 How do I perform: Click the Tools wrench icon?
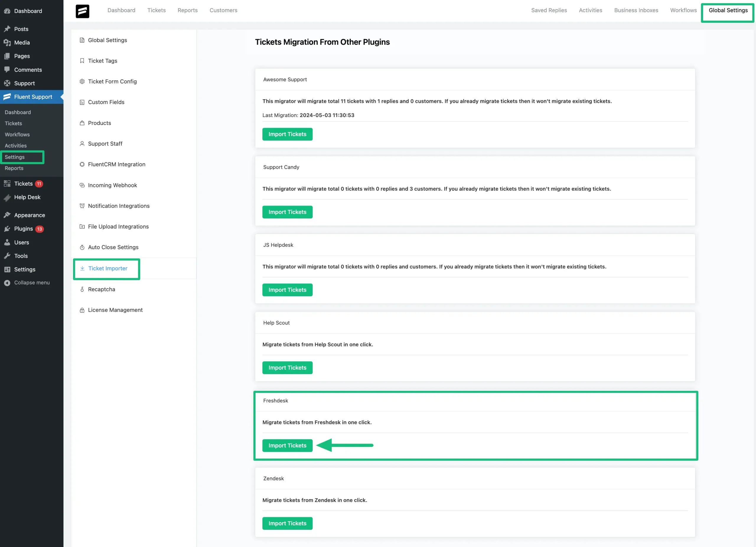tap(7, 256)
